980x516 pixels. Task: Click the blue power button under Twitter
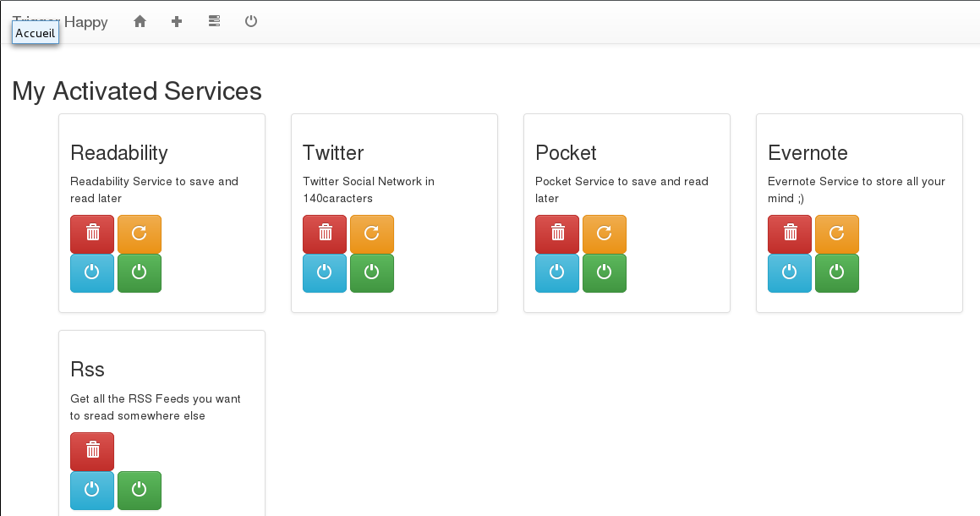(325, 272)
